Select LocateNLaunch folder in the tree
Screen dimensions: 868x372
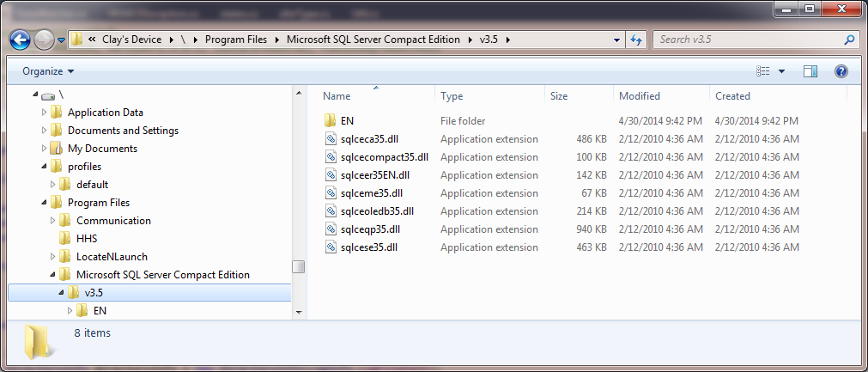click(112, 257)
